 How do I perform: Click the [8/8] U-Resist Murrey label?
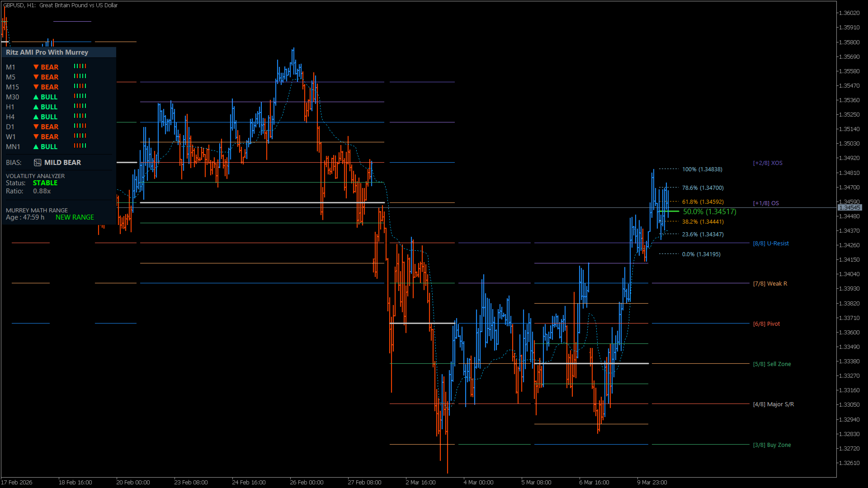click(x=771, y=244)
